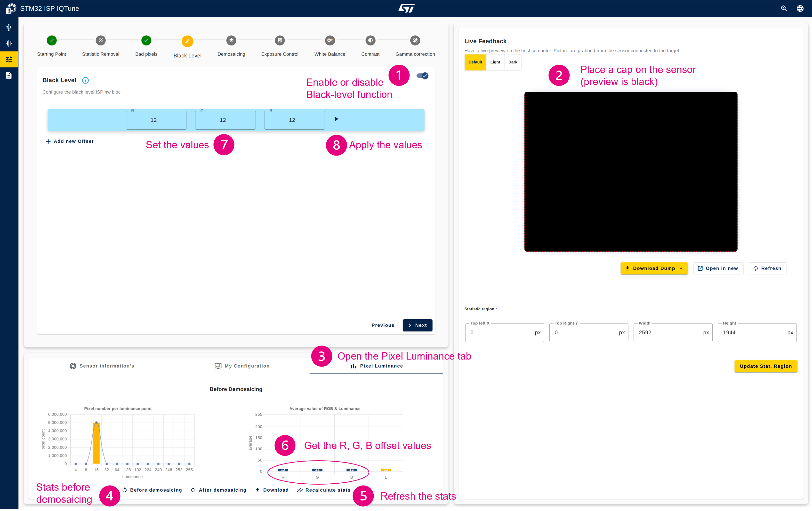Click the yellow L average bar
Screen dimensions: 812x511
386,470
